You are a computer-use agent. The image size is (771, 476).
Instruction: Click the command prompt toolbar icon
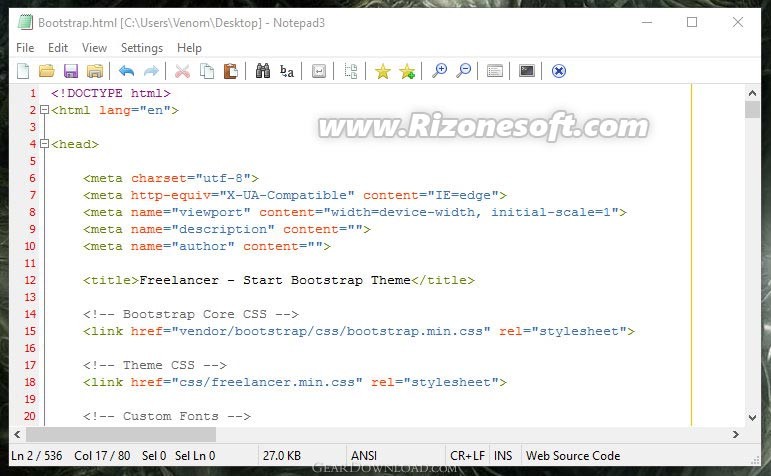527,71
